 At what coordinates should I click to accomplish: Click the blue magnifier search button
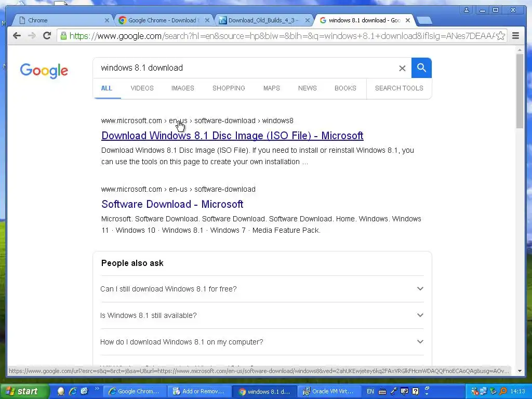coord(421,68)
